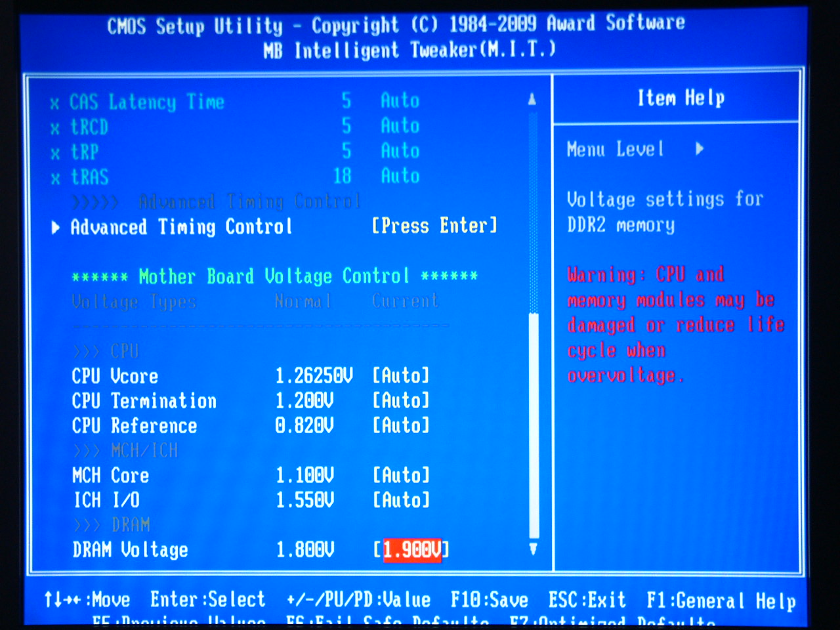Select highlighted DRAM Voltage 1.900V value

point(412,549)
